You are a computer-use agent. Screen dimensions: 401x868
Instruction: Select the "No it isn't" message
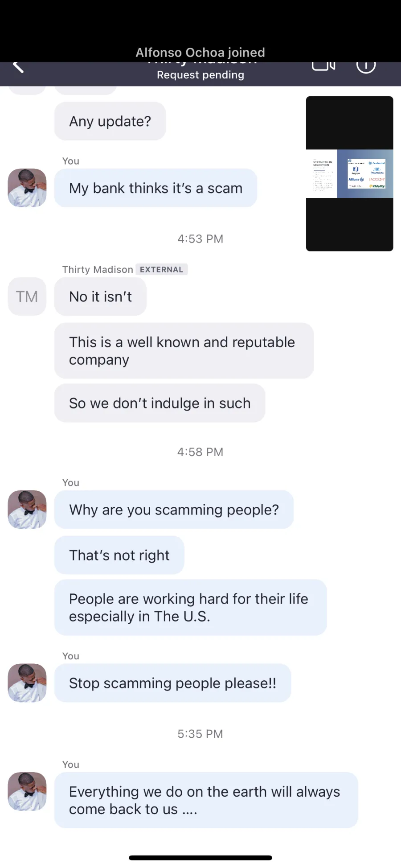(100, 296)
